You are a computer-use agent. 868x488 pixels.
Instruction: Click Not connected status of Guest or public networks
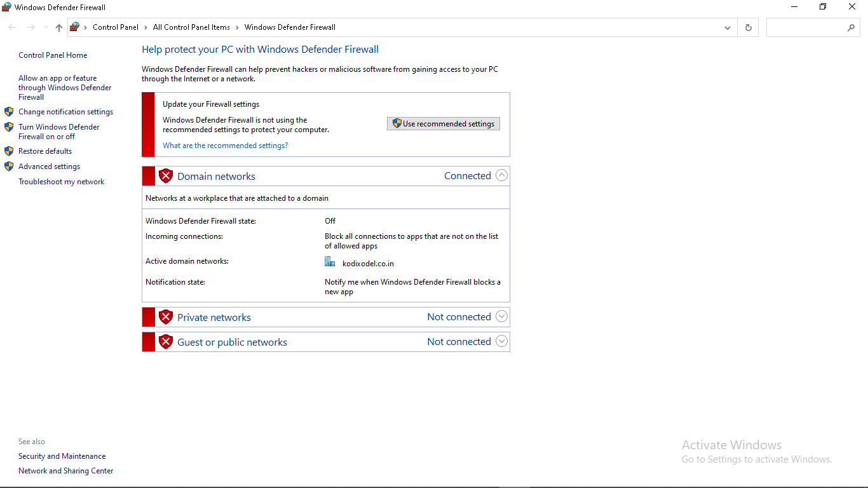(x=459, y=342)
